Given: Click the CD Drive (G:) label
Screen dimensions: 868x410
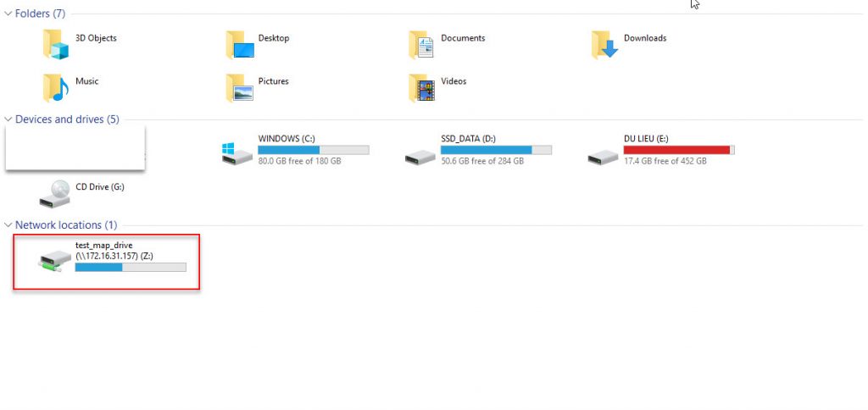Looking at the screenshot, I should click(x=100, y=187).
